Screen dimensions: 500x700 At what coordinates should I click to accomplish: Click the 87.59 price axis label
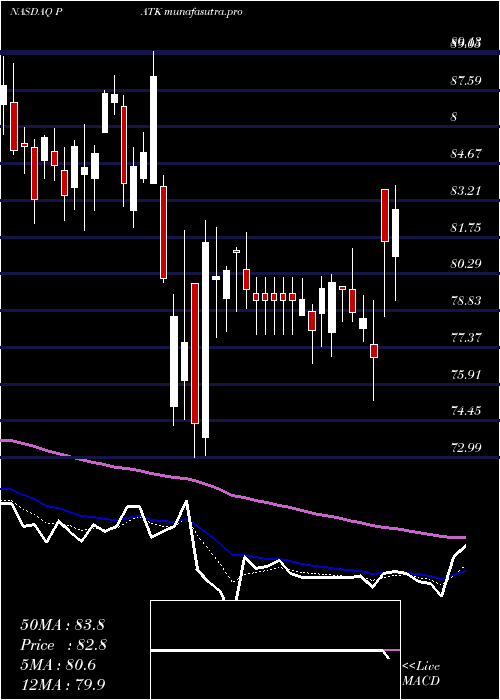466,80
